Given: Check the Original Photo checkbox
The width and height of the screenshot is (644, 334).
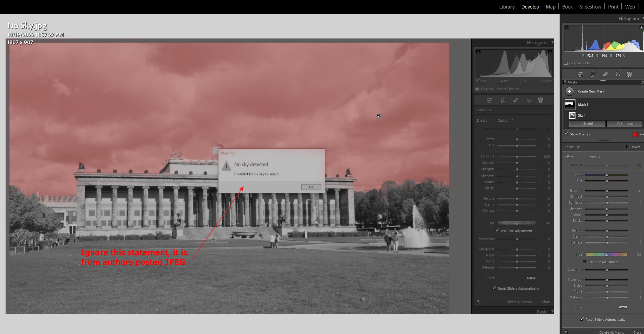Looking at the screenshot, I should pyautogui.click(x=566, y=63).
